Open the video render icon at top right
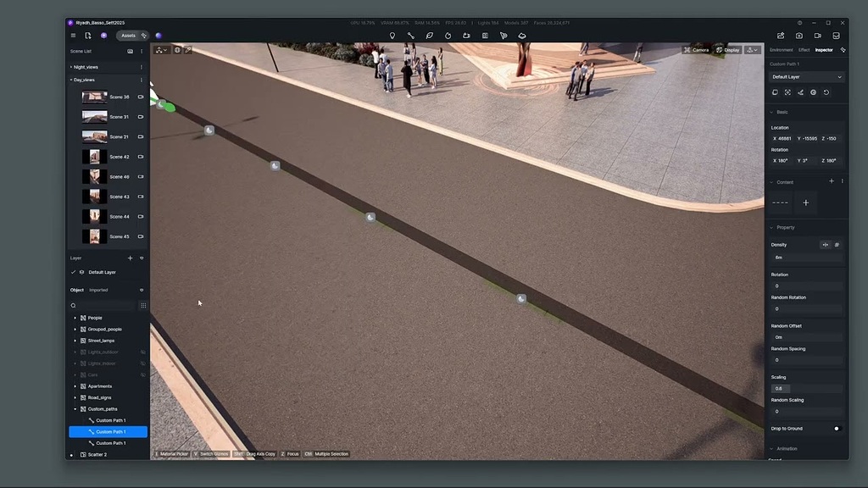Viewport: 868px width, 488px height. (816, 36)
